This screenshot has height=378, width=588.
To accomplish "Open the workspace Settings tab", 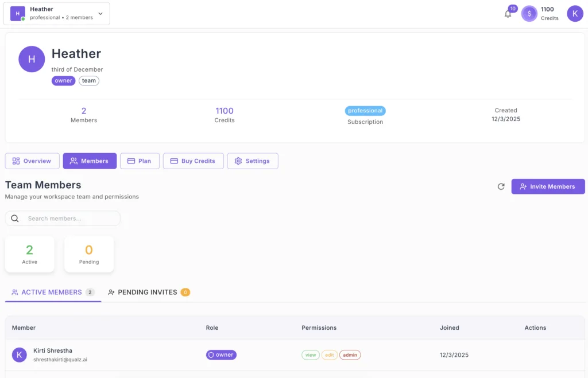I will (x=252, y=161).
